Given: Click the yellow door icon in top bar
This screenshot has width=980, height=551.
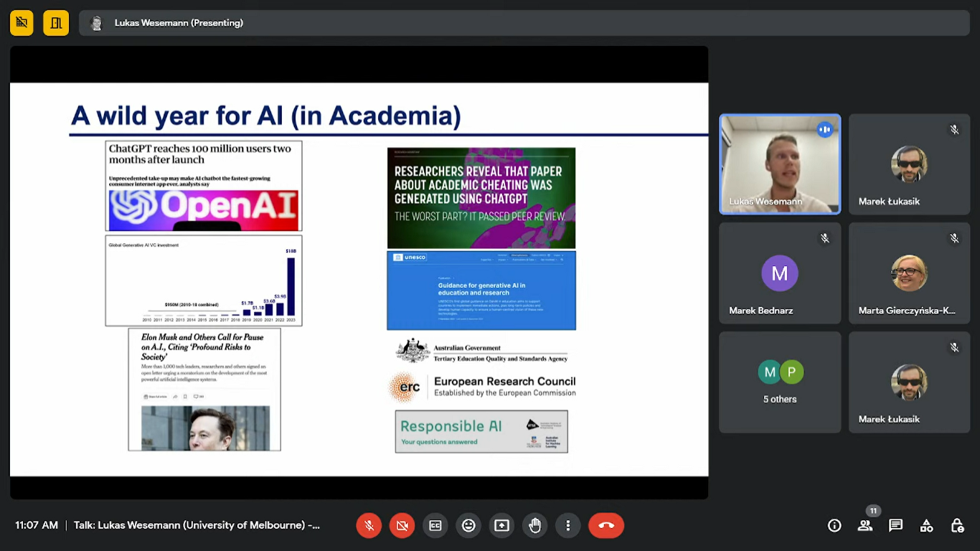Looking at the screenshot, I should pyautogui.click(x=56, y=23).
